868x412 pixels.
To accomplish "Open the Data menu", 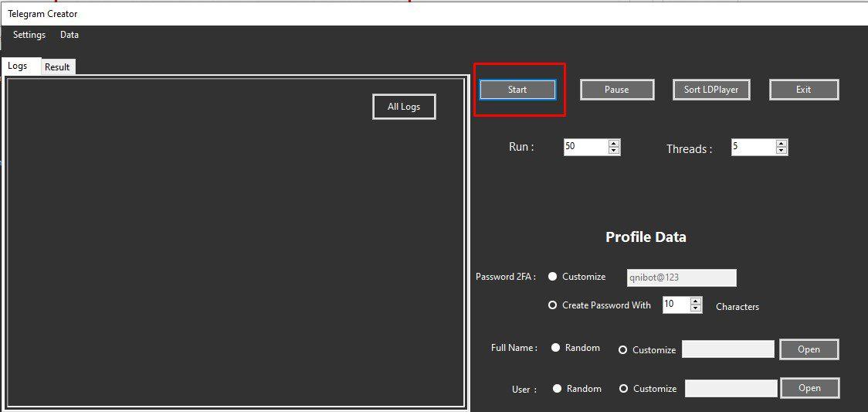I will [x=70, y=35].
